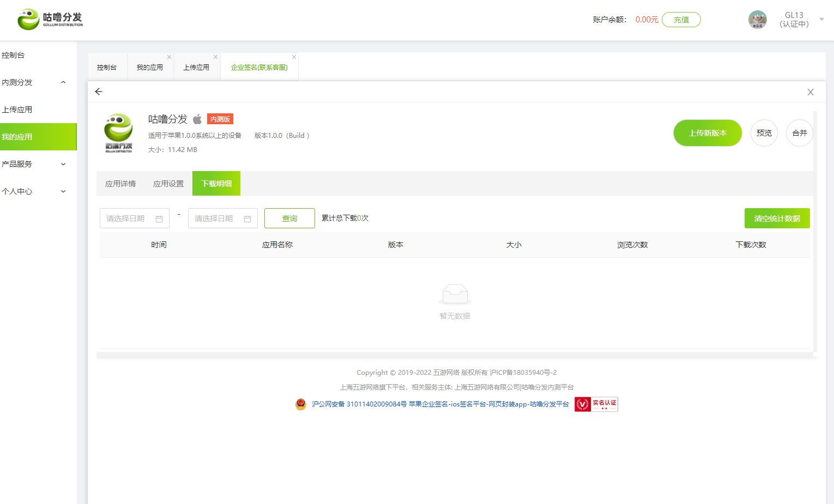
Task: Go back with the left arrow icon
Action: (x=99, y=92)
